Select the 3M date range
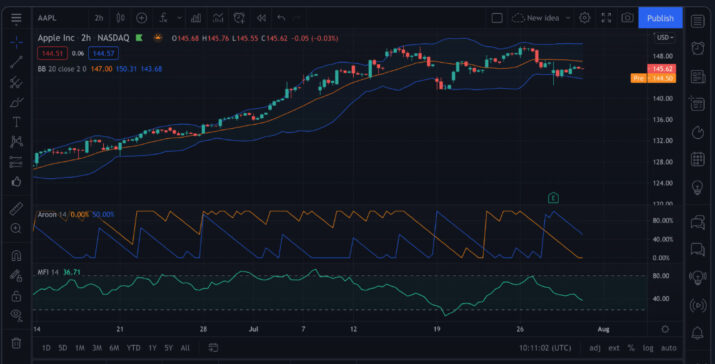The width and height of the screenshot is (715, 364). click(x=97, y=348)
